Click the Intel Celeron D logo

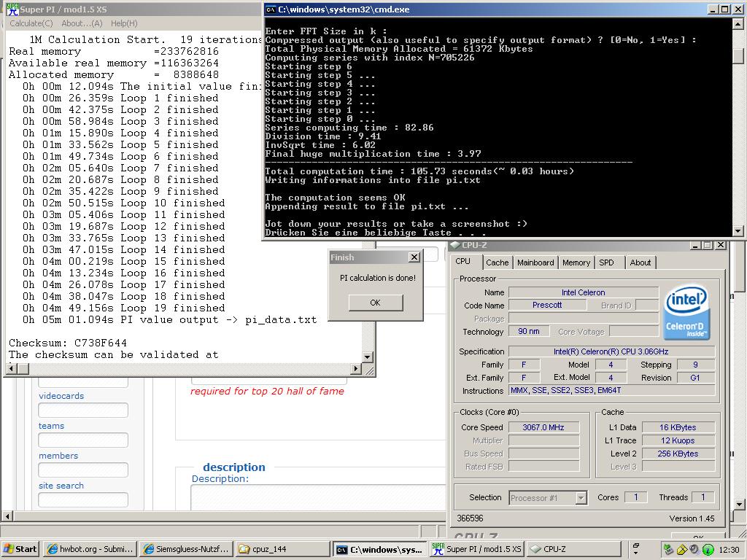(x=686, y=312)
